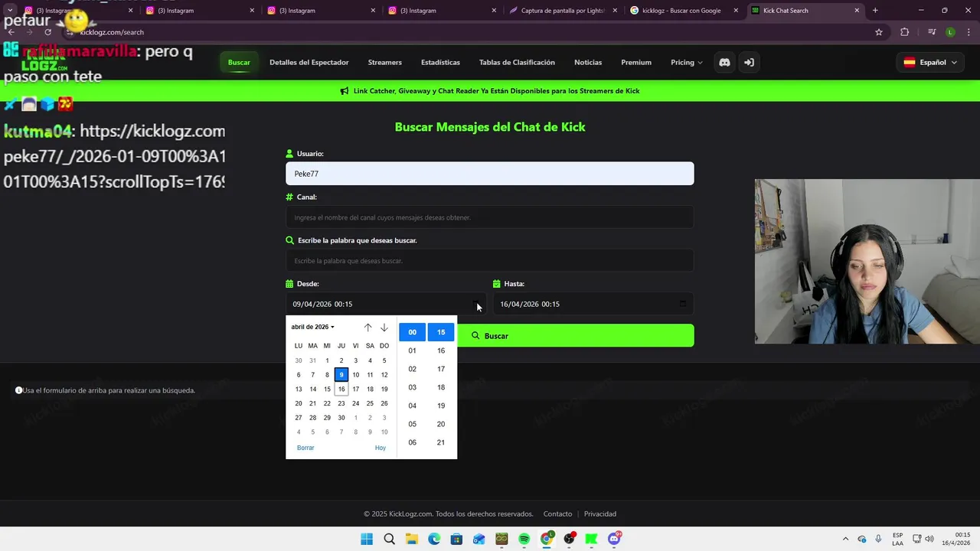Open the Discord icon in the navbar
Viewport: 980px width, 551px height.
(x=724, y=62)
